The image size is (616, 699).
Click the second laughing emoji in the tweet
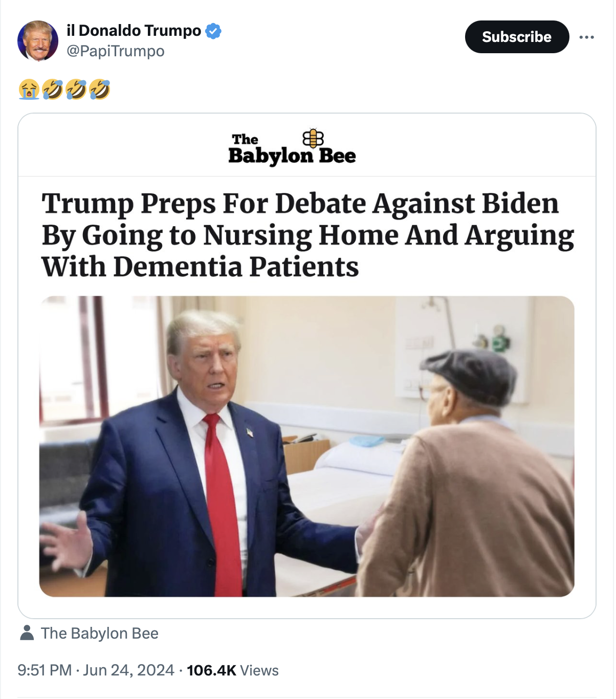pos(76,89)
